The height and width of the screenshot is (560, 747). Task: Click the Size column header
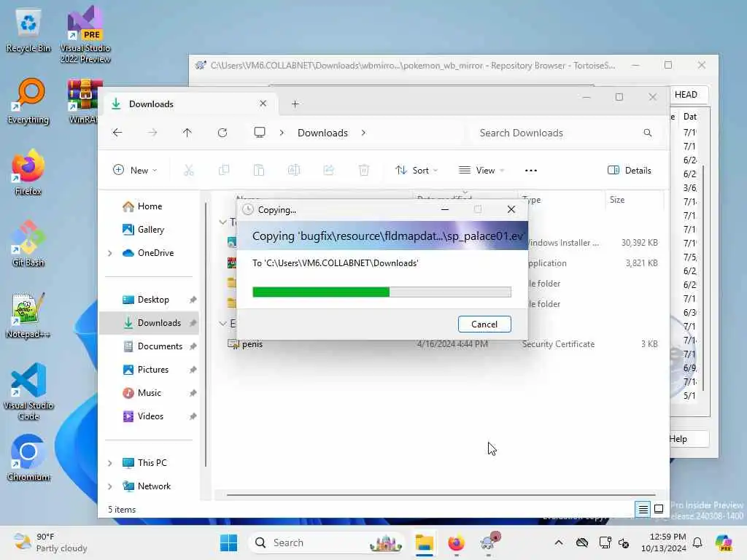click(634, 200)
